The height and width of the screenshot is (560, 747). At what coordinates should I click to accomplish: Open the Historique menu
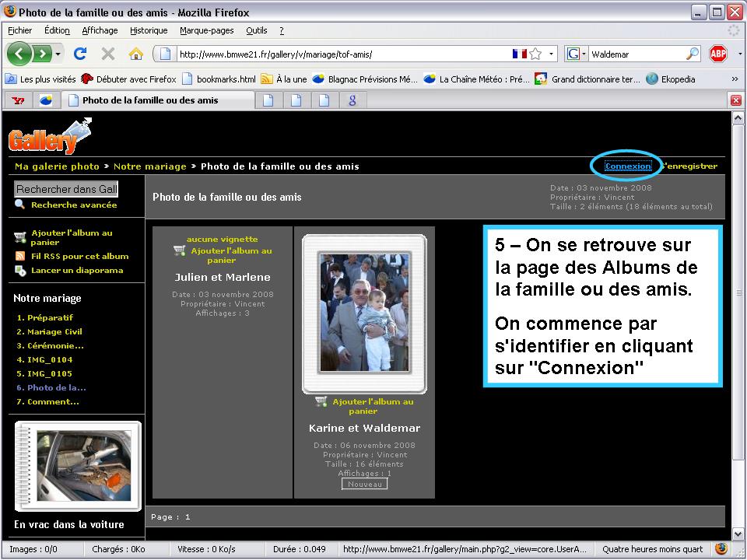149,30
